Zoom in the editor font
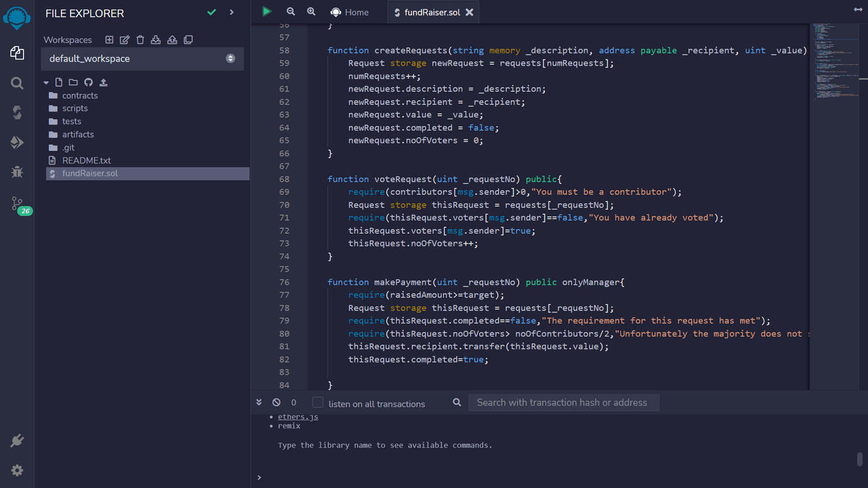Screen dimensions: 868x488 [311, 11]
